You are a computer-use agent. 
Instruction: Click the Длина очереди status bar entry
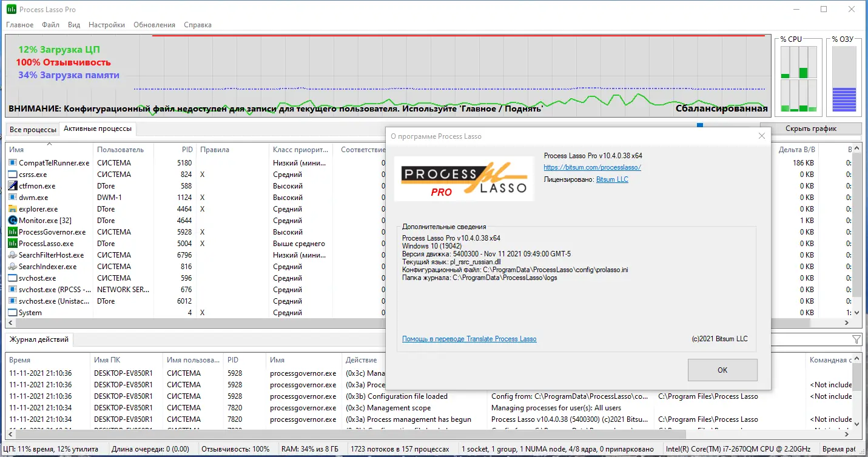point(149,449)
